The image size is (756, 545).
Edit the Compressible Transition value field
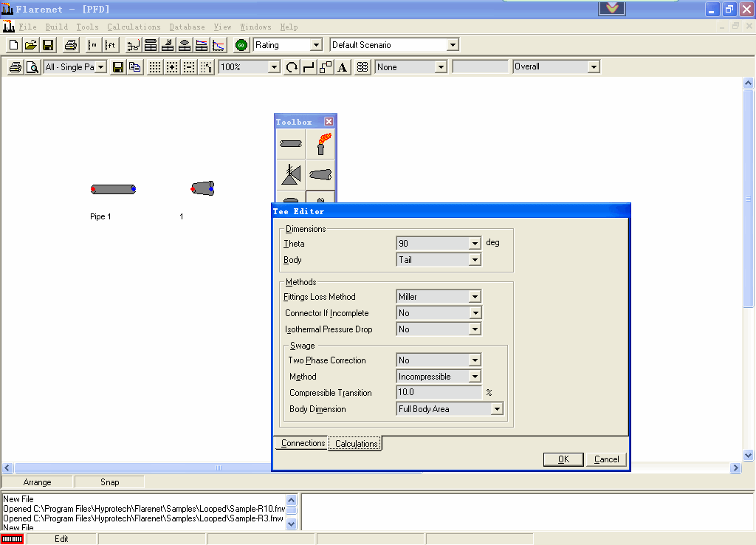click(439, 393)
